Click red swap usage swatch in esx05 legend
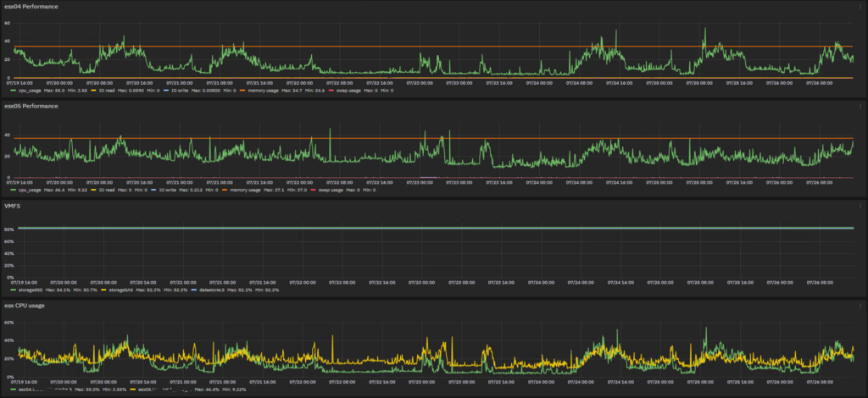The height and width of the screenshot is (398, 868). click(x=314, y=191)
